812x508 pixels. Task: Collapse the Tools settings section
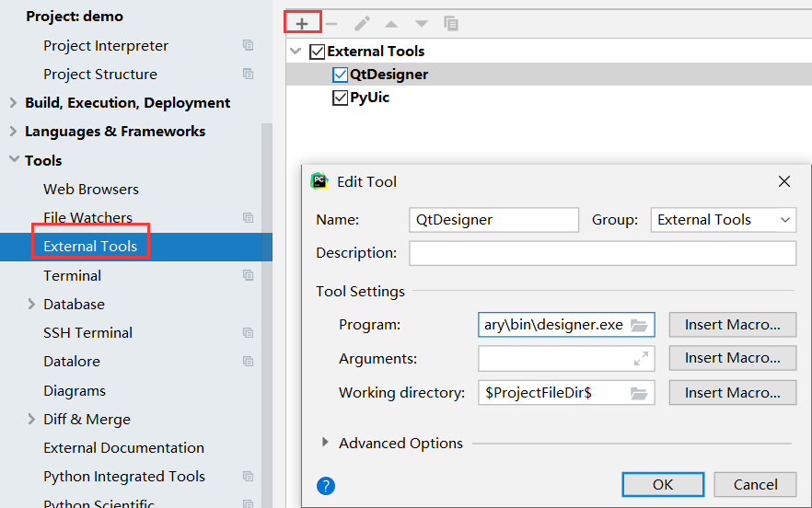pos(15,159)
